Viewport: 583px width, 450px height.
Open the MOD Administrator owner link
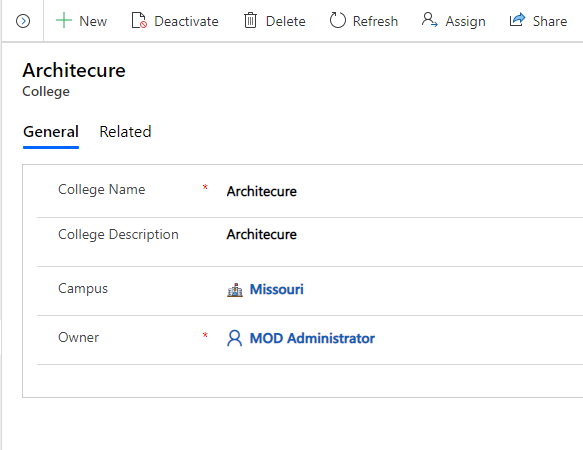click(x=312, y=338)
